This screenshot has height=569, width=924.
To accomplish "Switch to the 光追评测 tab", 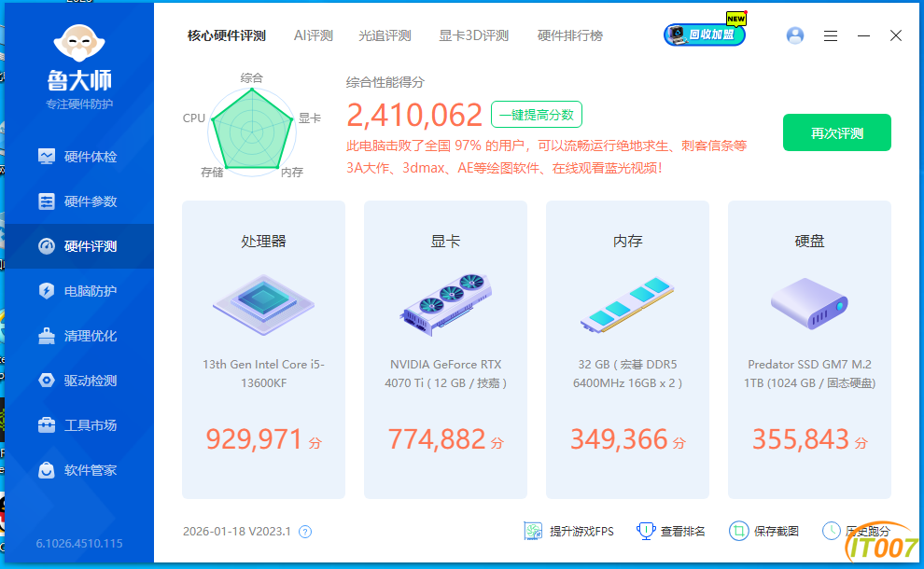I will 385,35.
